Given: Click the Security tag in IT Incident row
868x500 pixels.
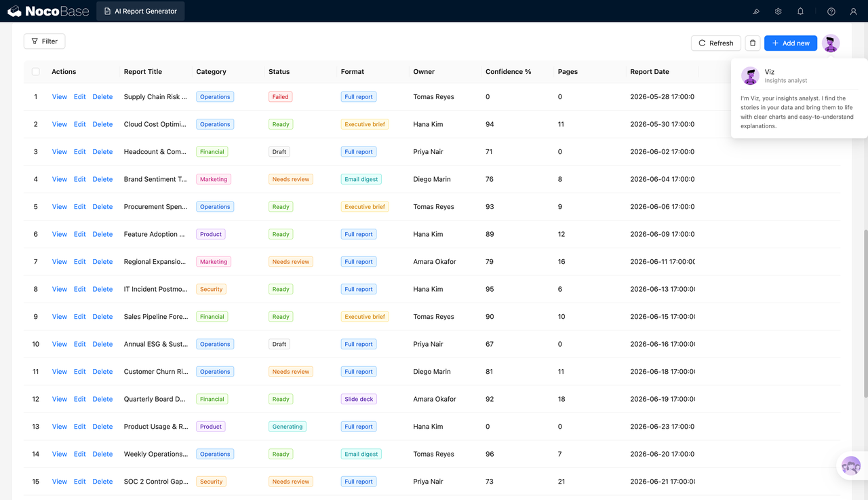Looking at the screenshot, I should coord(211,289).
